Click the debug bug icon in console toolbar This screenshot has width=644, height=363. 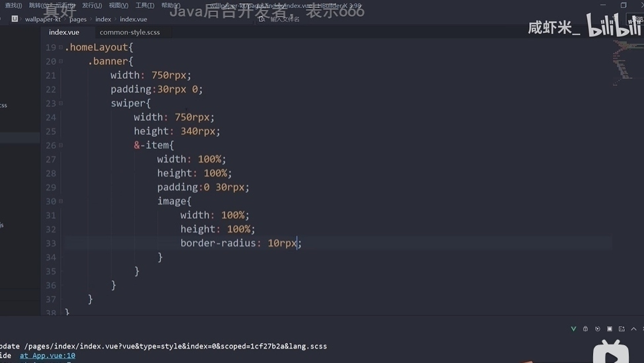tap(585, 329)
